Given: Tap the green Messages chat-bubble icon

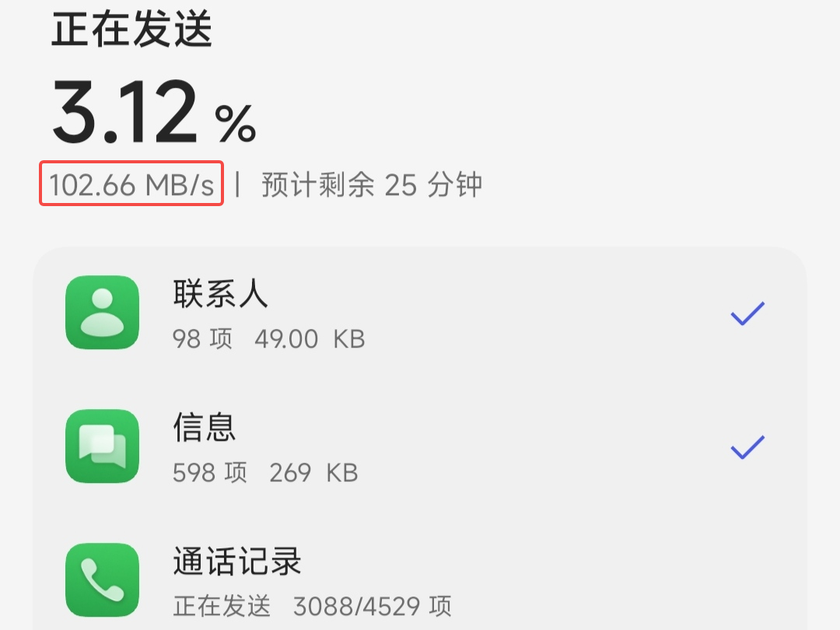Looking at the screenshot, I should click(103, 446).
